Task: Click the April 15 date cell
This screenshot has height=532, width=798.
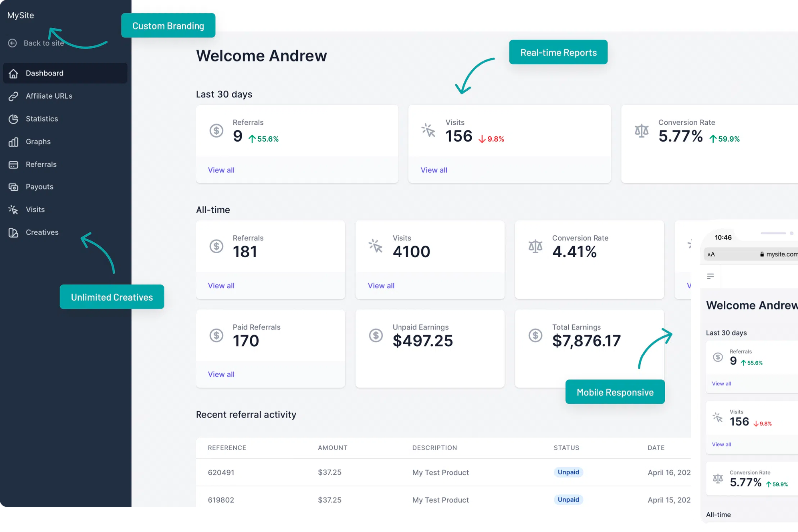Action: (669, 500)
